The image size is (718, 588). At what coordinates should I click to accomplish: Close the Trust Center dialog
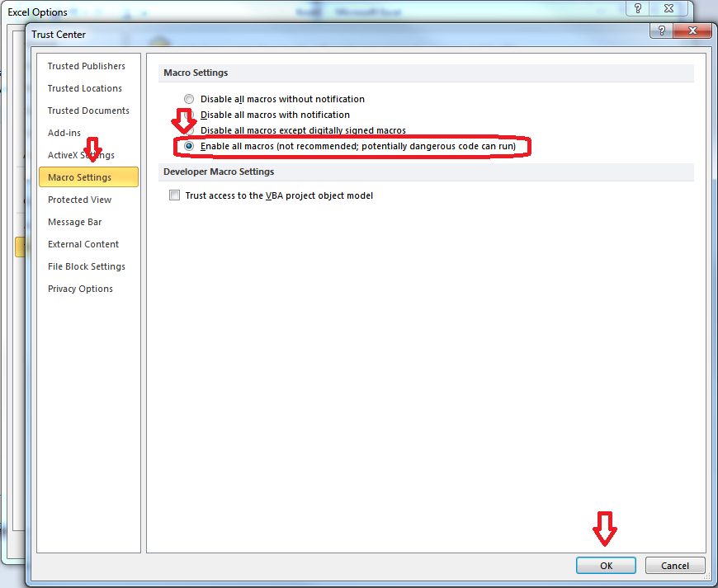[692, 31]
